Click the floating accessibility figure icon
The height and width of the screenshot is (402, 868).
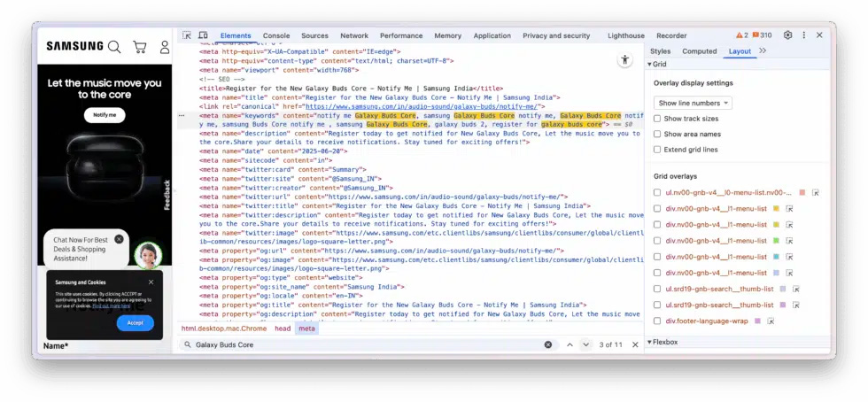click(x=625, y=60)
